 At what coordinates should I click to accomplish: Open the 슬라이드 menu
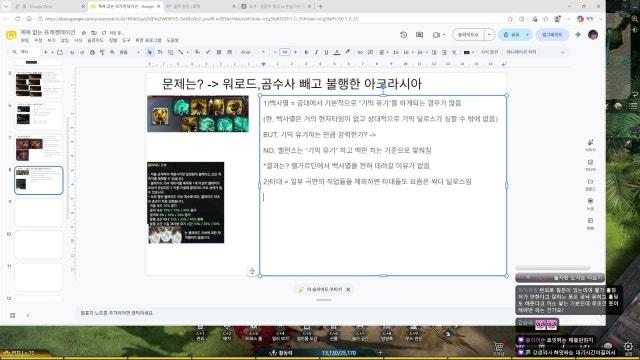[x=96, y=40]
